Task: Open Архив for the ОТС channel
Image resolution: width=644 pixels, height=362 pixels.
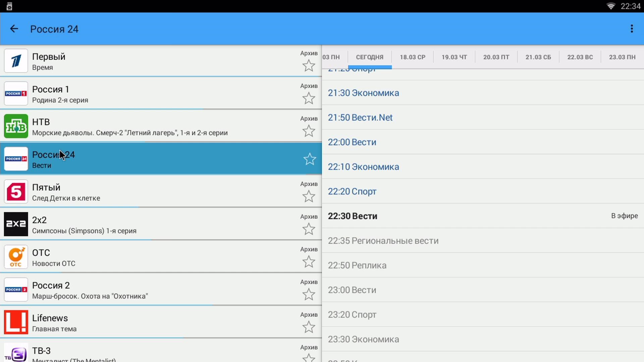Action: pyautogui.click(x=309, y=249)
